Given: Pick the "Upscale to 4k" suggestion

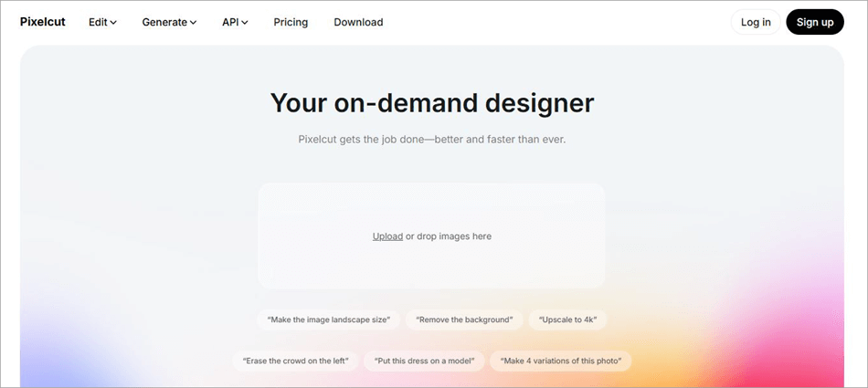Looking at the screenshot, I should (x=567, y=320).
